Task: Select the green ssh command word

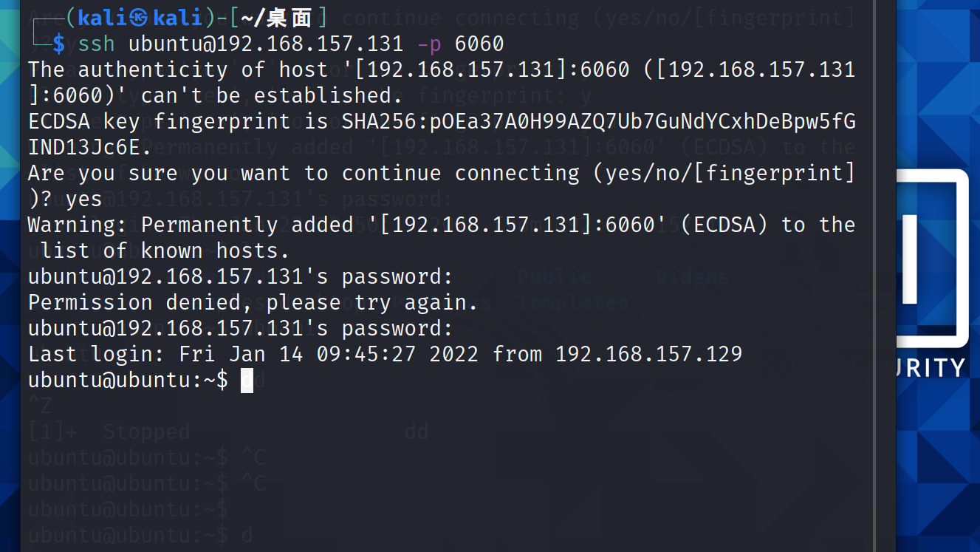Action: point(97,44)
